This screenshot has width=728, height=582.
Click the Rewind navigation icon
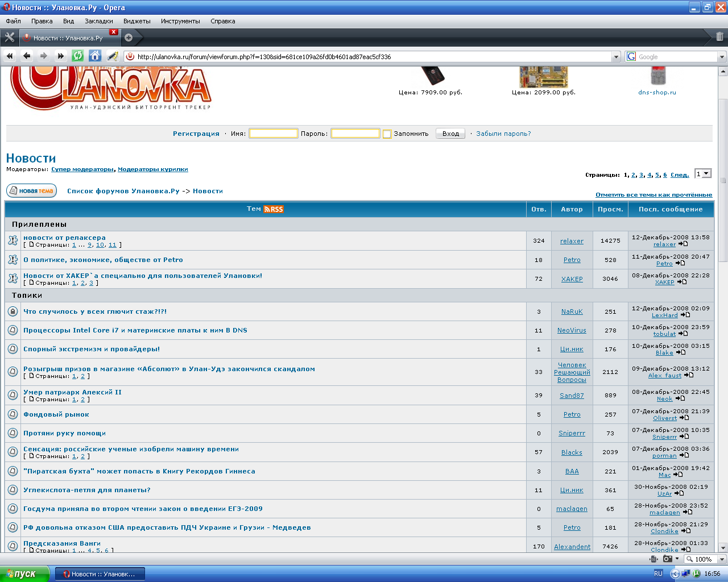pyautogui.click(x=10, y=56)
